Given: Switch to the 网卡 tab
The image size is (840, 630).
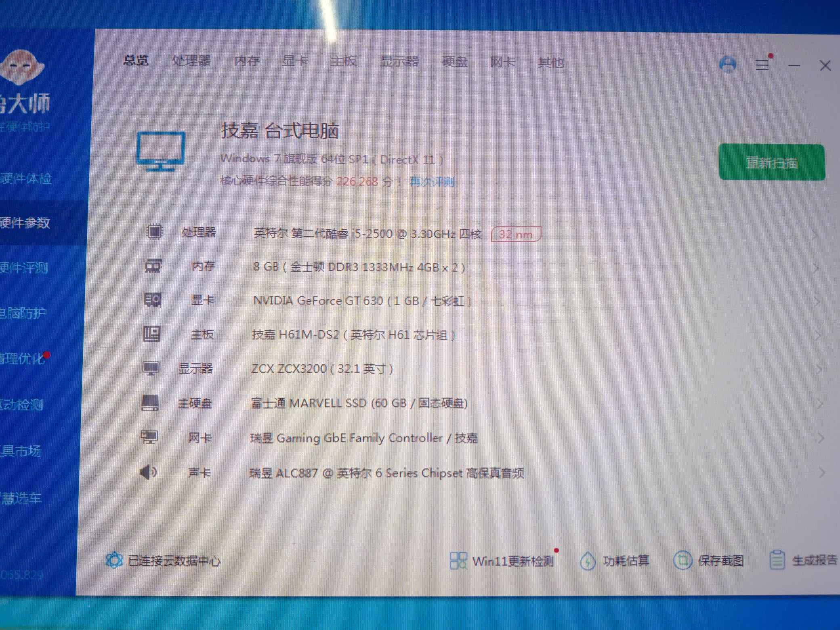Looking at the screenshot, I should point(502,62).
